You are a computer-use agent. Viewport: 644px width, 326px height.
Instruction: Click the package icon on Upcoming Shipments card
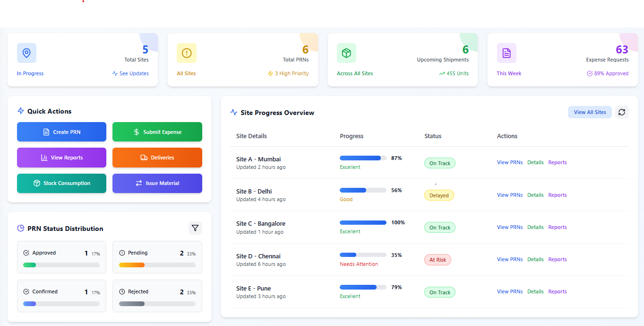[346, 53]
